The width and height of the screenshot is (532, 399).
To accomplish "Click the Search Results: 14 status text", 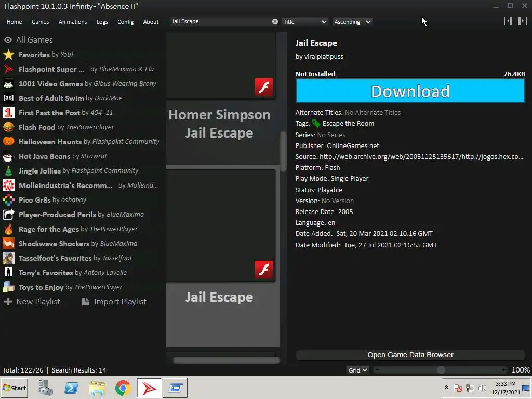I will [79, 370].
